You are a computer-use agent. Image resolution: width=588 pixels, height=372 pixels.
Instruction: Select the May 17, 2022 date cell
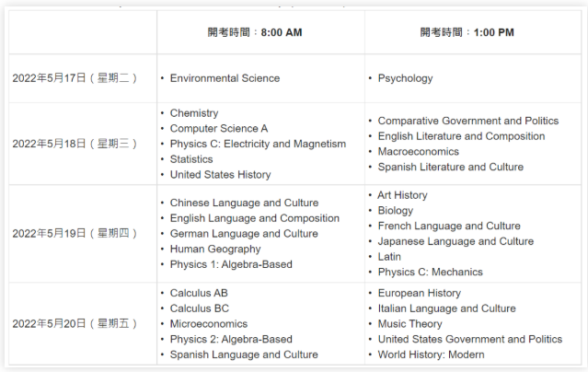pyautogui.click(x=75, y=78)
